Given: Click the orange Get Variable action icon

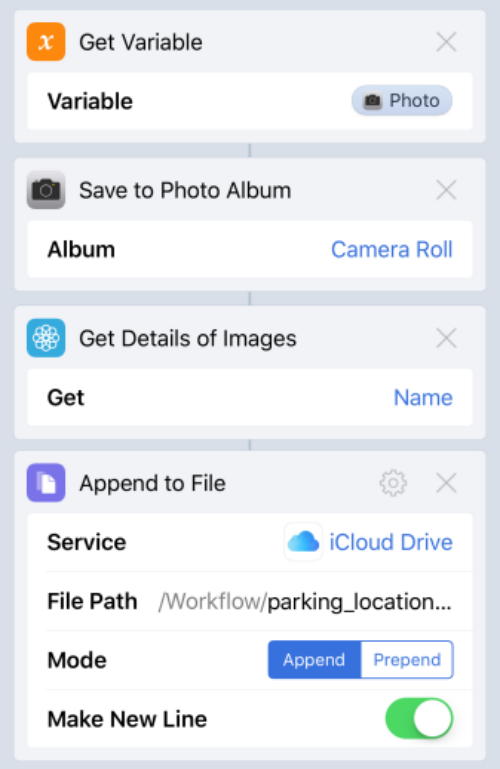Looking at the screenshot, I should coord(46,42).
